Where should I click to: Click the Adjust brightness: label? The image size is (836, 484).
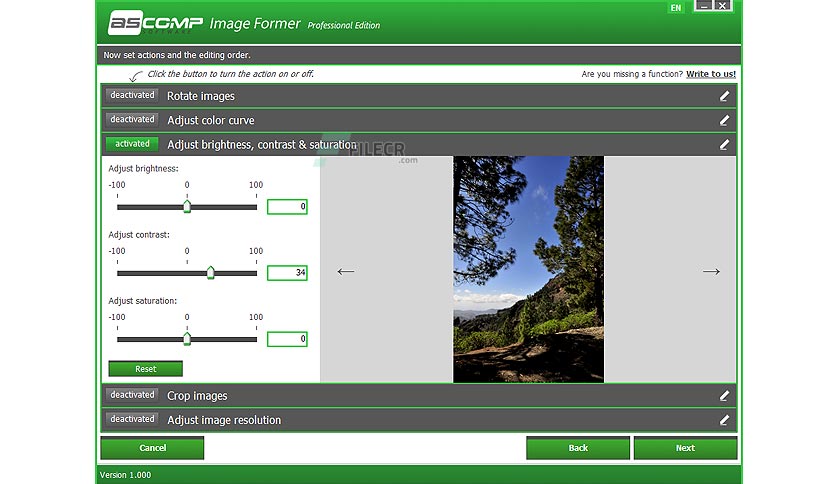(x=143, y=168)
